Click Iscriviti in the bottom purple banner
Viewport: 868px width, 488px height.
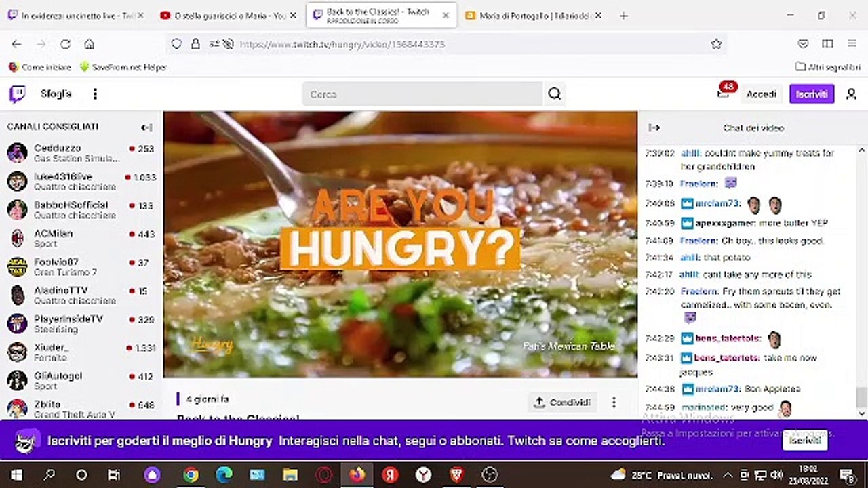(805, 441)
